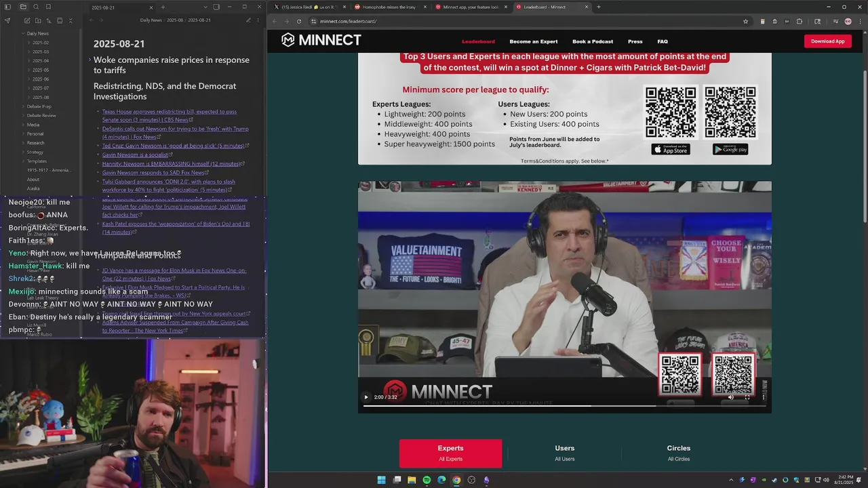
Task: Open the About note in explorer
Action: (x=33, y=180)
